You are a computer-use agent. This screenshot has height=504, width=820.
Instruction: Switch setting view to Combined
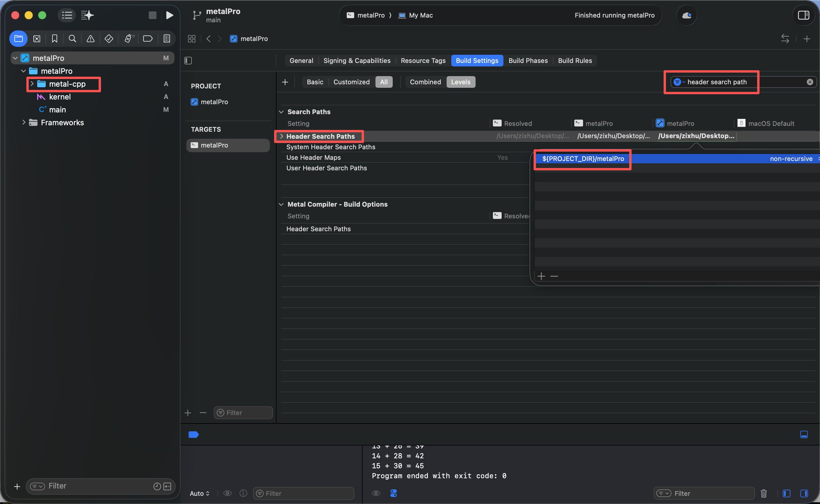425,82
